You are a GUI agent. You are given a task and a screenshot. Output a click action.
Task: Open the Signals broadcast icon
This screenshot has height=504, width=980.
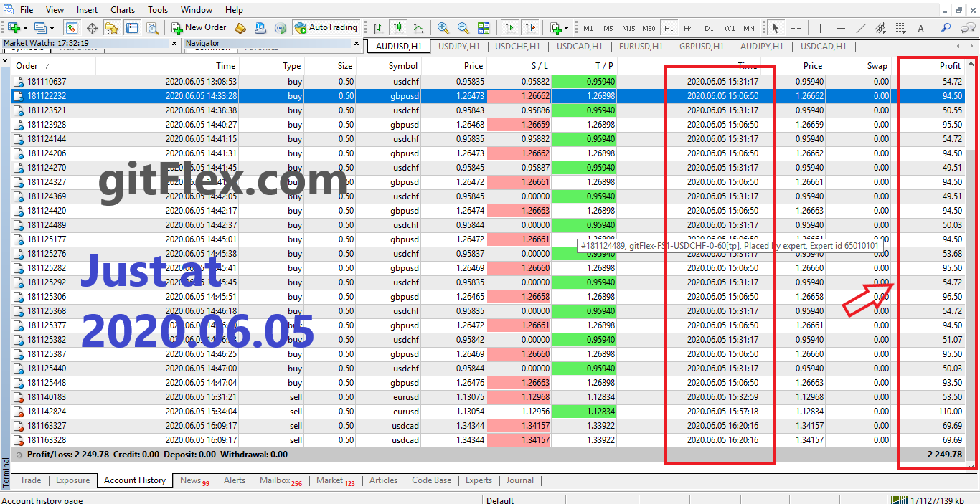pos(281,28)
